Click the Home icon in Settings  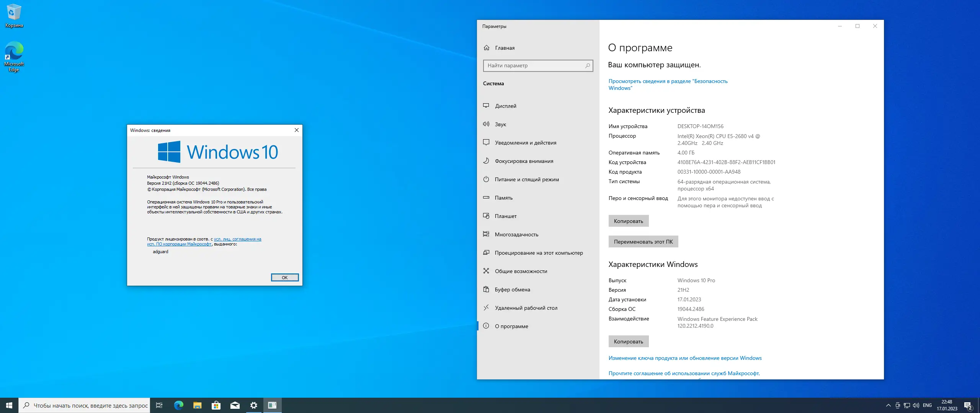[x=487, y=48]
